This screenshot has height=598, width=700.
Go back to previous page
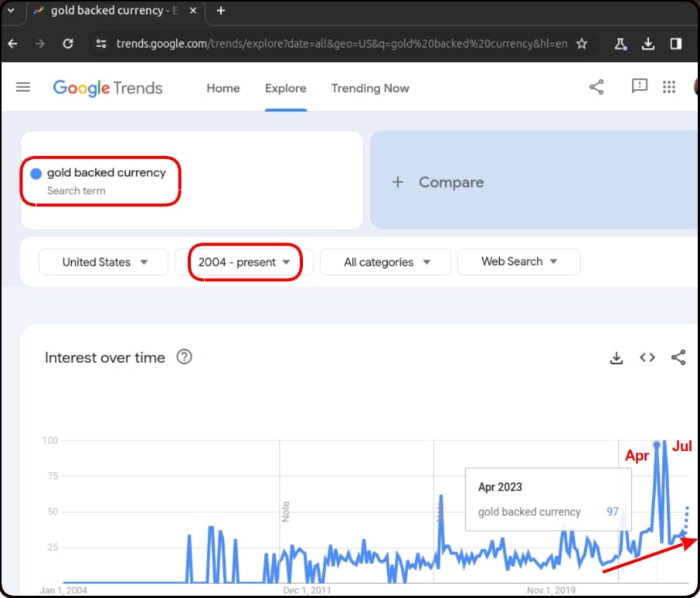click(13, 43)
